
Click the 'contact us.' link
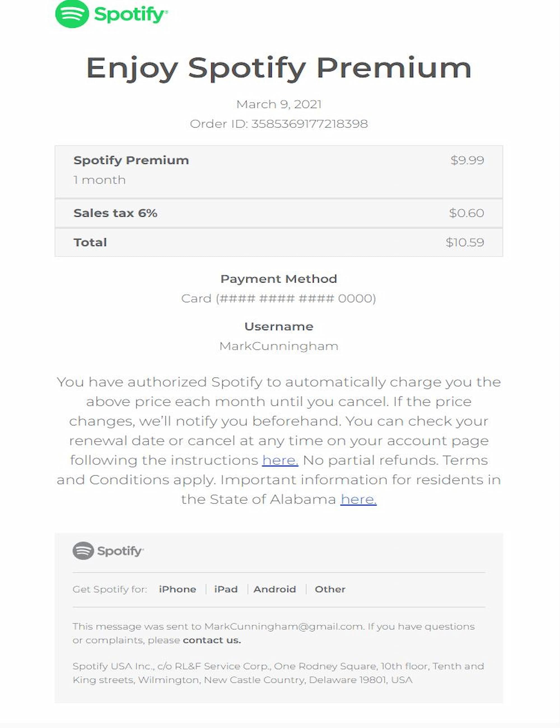[212, 640]
